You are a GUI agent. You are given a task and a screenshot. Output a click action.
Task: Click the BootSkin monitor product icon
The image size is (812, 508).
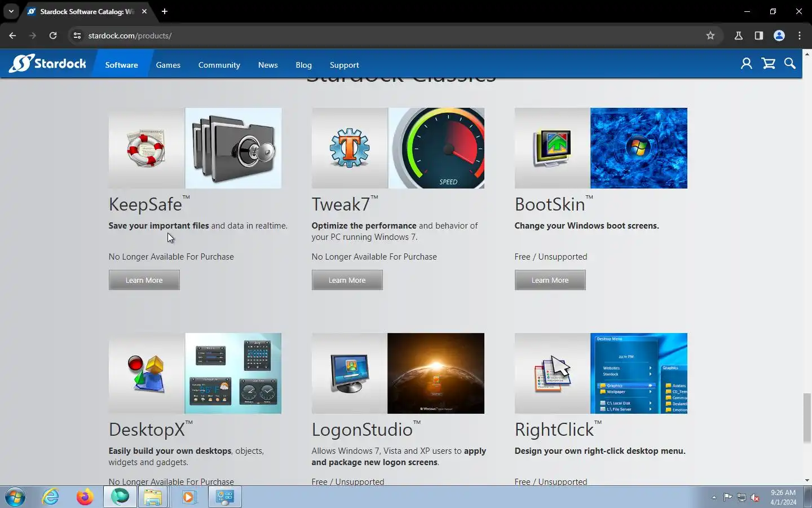click(553, 148)
